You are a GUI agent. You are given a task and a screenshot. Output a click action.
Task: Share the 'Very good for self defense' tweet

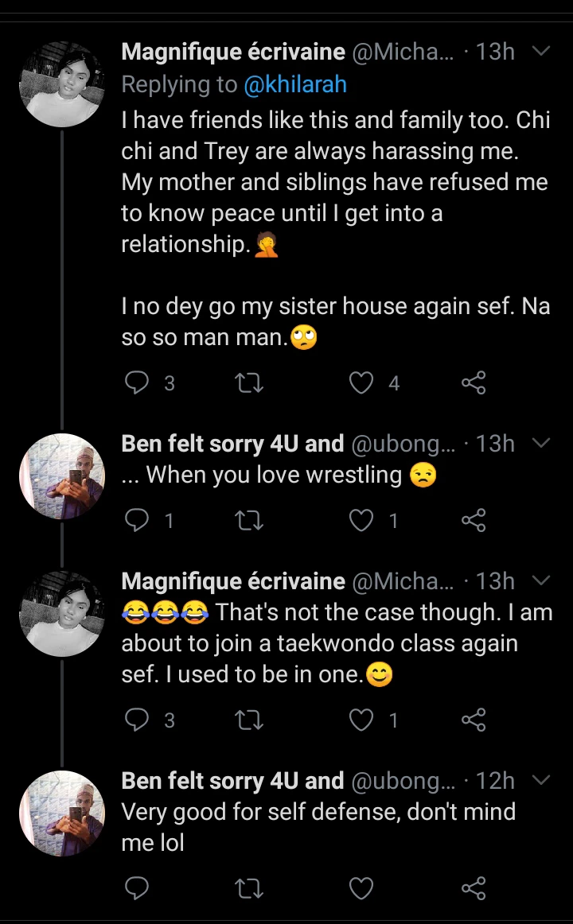[x=474, y=887]
